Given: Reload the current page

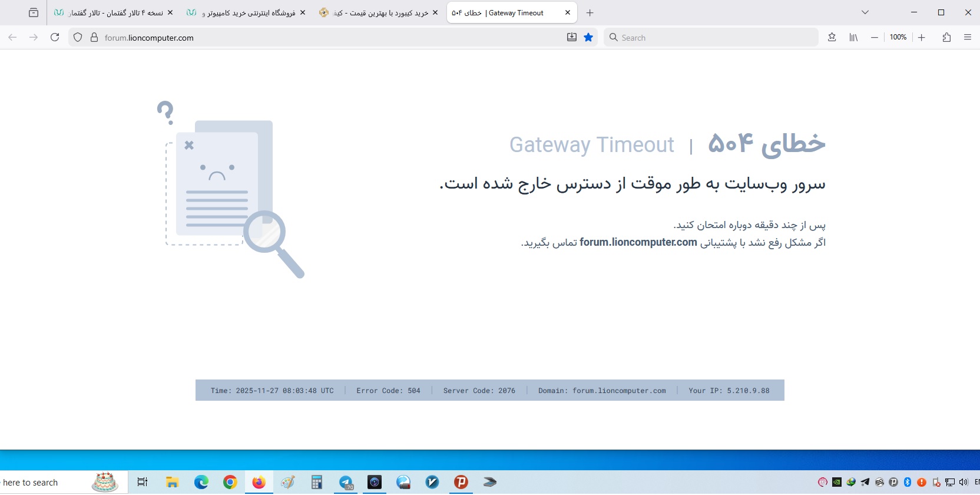Looking at the screenshot, I should click(x=55, y=37).
